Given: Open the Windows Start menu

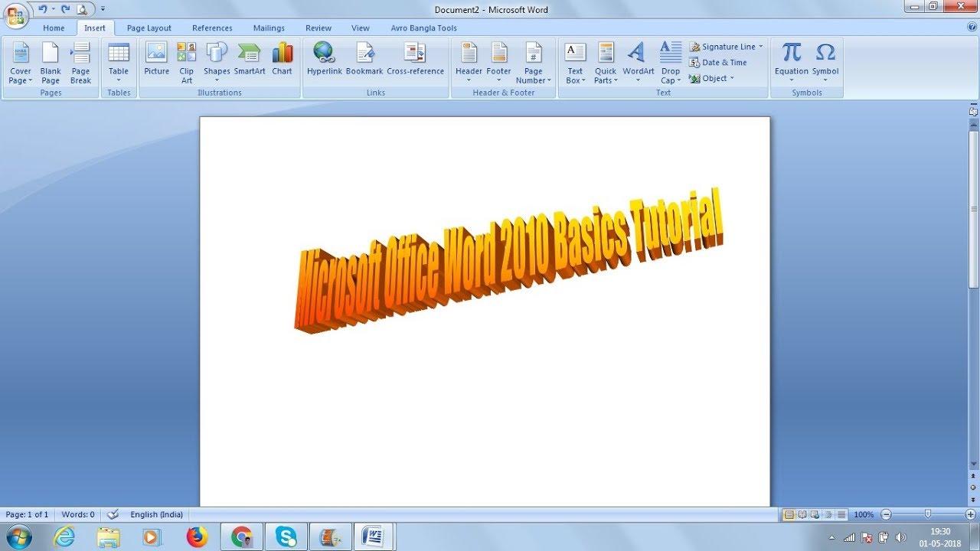Looking at the screenshot, I should coord(18,536).
